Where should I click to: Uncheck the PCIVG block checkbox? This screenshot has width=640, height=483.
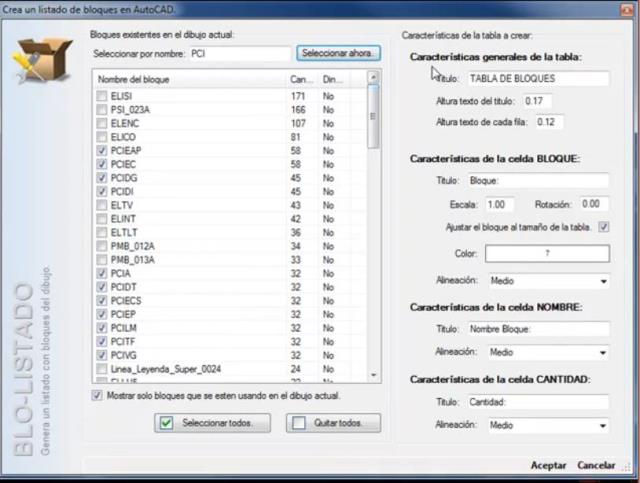(102, 355)
